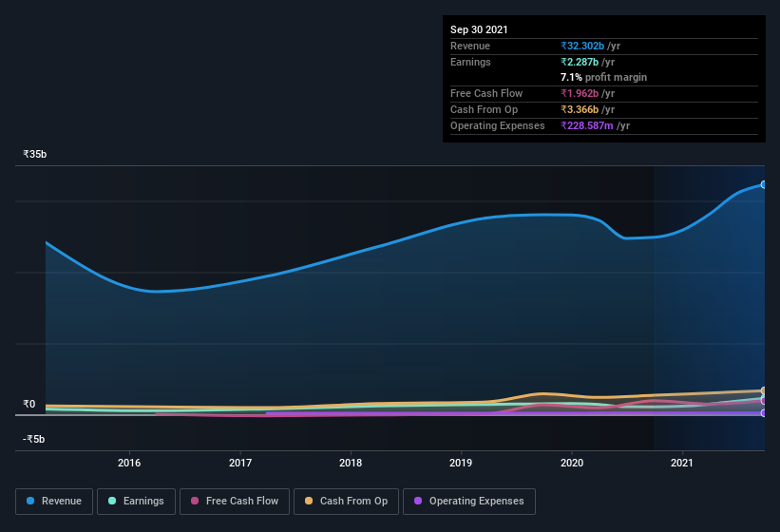Image resolution: width=780 pixels, height=532 pixels.
Task: Click the ₹1.962b free cash flow value
Action: 580,93
